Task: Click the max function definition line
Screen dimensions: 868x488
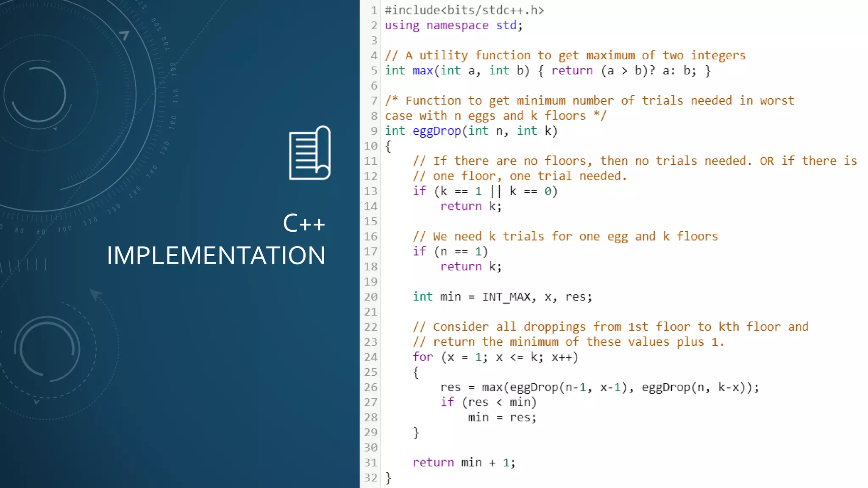Action: tap(548, 71)
